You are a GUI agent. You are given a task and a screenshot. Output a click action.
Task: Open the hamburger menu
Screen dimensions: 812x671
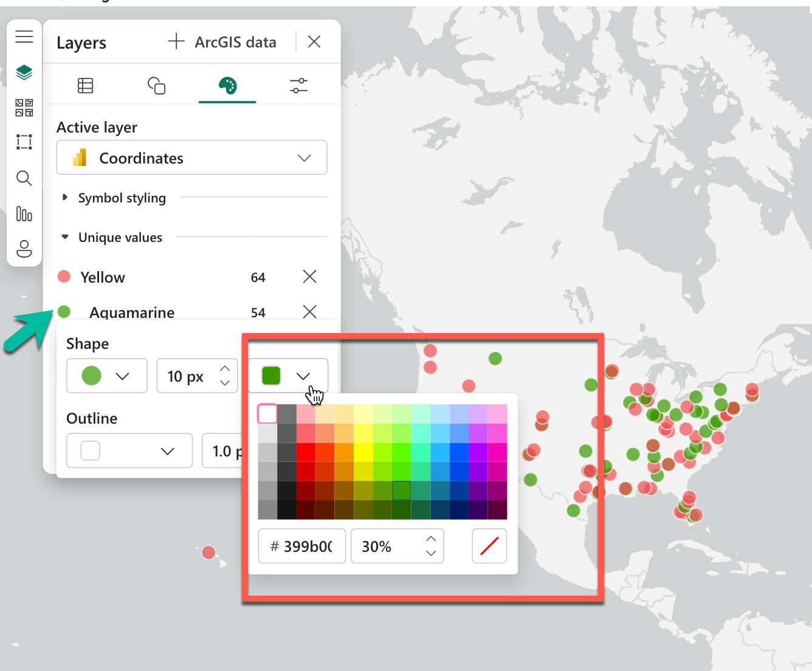(x=24, y=36)
